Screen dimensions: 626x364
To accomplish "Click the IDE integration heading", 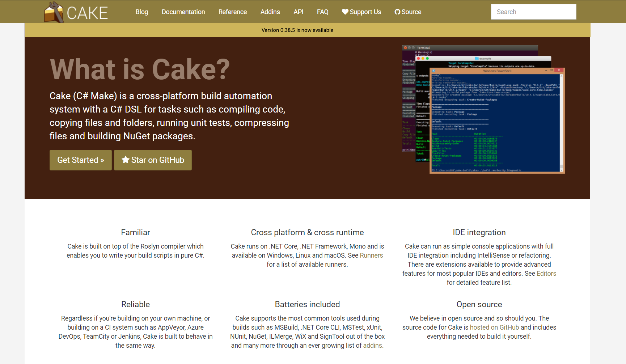I will [479, 232].
